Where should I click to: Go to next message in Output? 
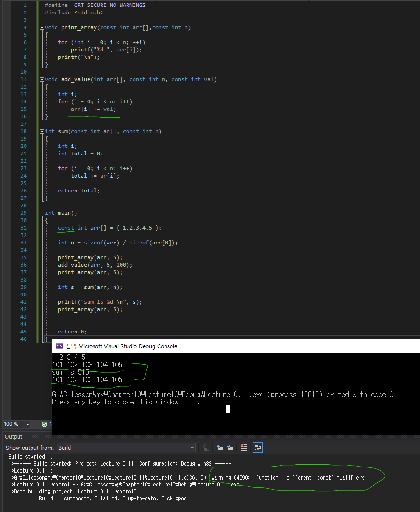(x=230, y=448)
